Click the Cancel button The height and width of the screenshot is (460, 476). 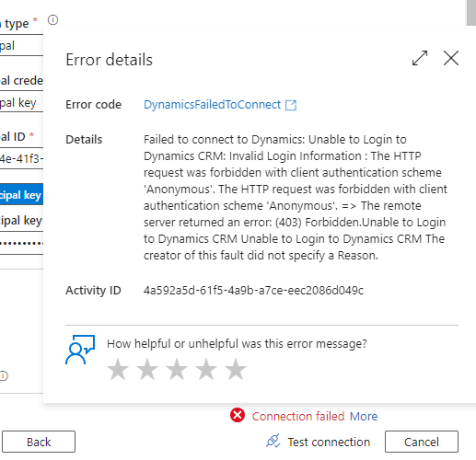422,442
